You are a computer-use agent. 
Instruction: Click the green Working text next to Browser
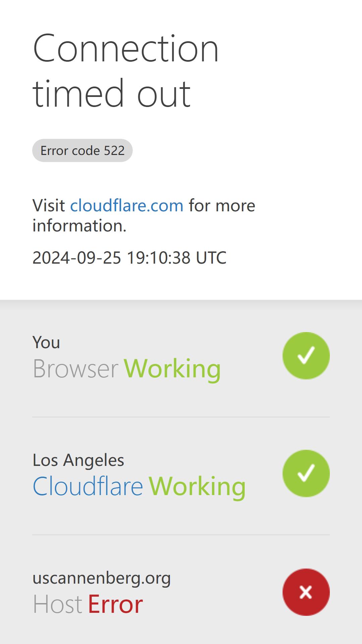(172, 369)
